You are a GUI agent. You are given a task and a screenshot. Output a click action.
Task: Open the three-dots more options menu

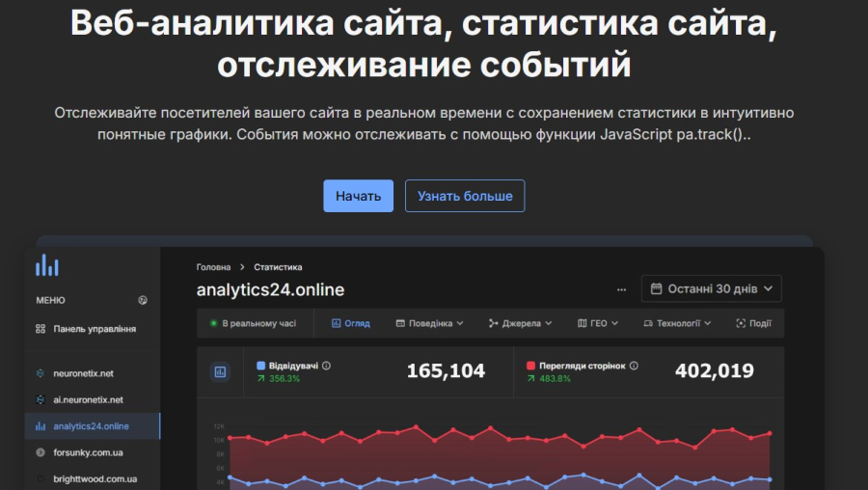(622, 289)
